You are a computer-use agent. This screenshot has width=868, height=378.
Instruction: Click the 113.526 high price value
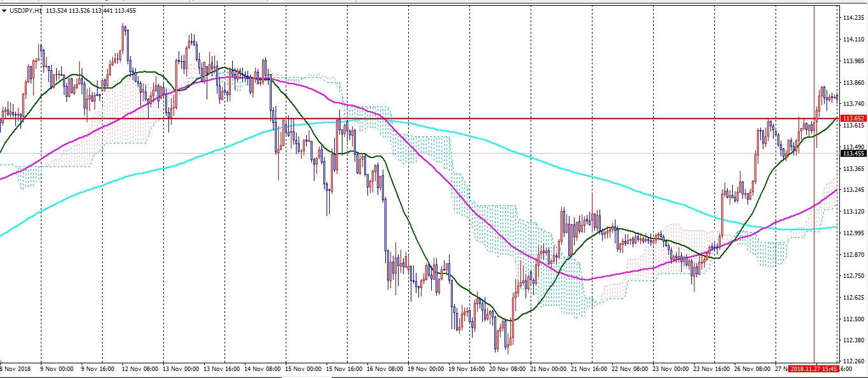[x=79, y=10]
